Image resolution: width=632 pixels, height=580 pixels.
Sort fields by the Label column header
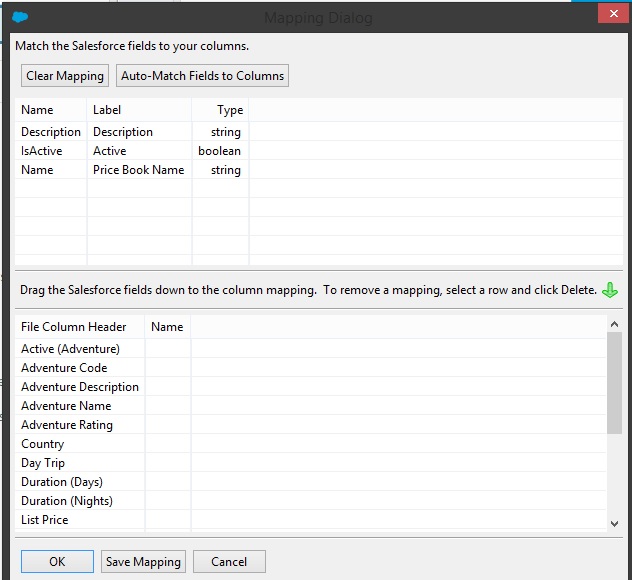107,110
